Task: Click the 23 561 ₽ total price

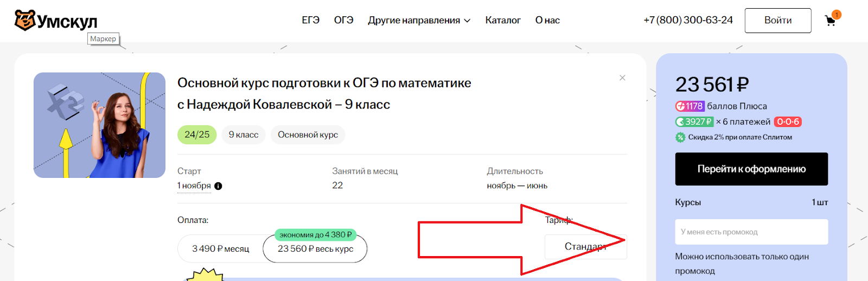Action: point(712,85)
